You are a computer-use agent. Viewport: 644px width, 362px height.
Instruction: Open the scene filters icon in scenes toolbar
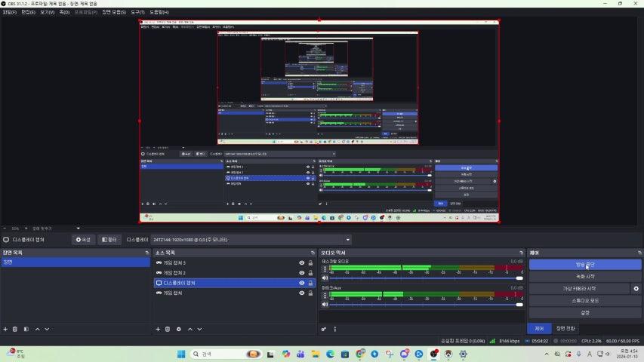point(26,329)
